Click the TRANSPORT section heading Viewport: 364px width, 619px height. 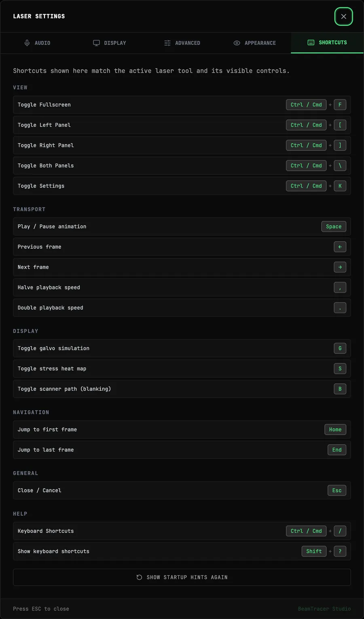[x=29, y=209]
